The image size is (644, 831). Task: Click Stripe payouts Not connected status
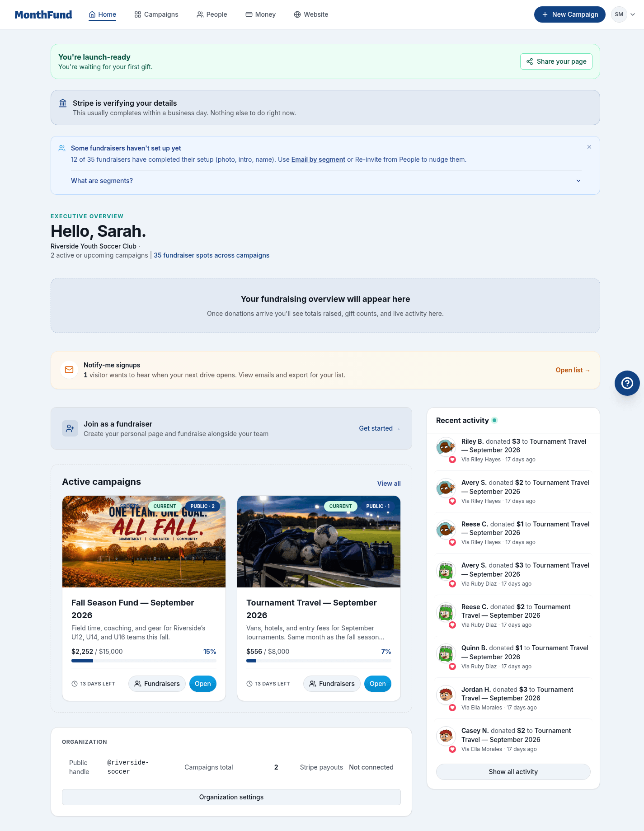point(371,767)
